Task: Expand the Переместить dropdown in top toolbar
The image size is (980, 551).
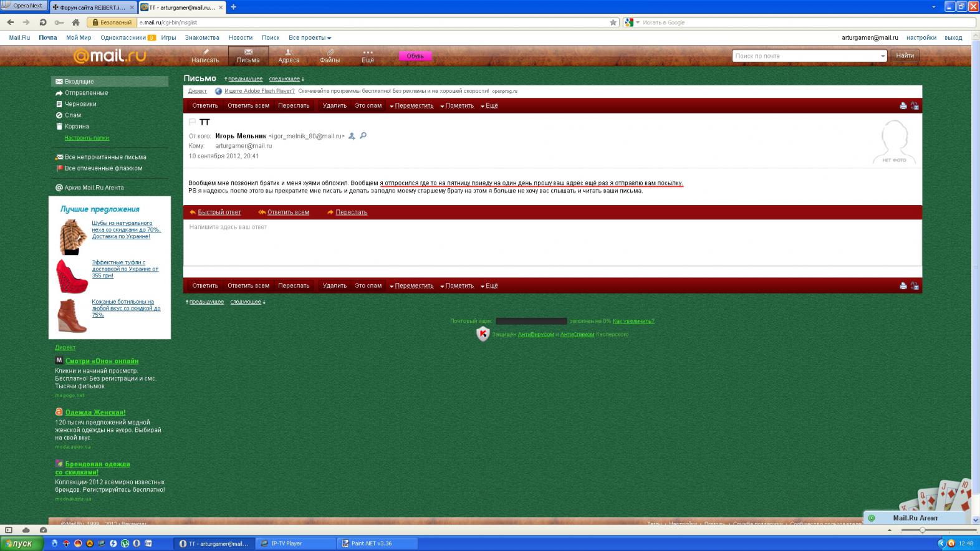Action: click(x=411, y=106)
